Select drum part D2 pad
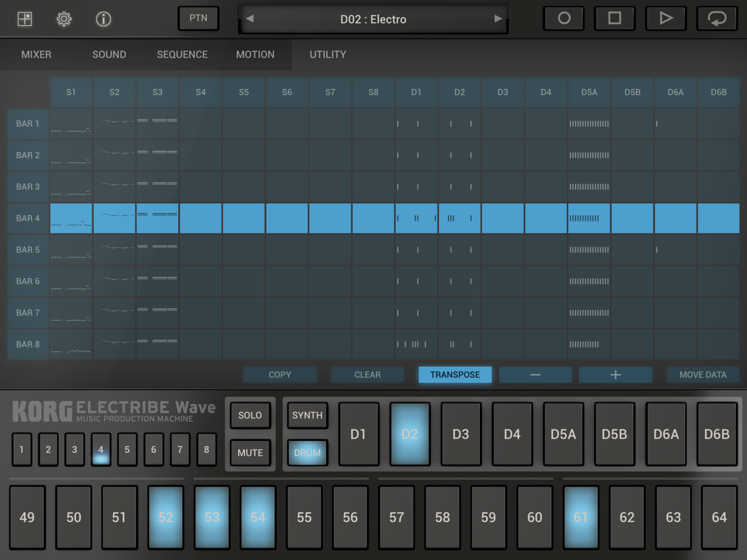Viewport: 747px width, 560px height. (410, 434)
